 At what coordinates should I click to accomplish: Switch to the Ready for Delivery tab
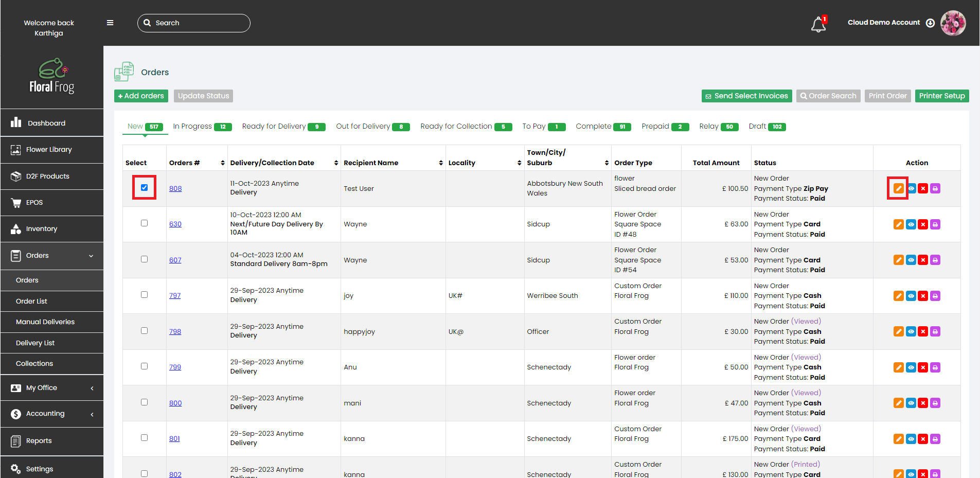click(283, 127)
